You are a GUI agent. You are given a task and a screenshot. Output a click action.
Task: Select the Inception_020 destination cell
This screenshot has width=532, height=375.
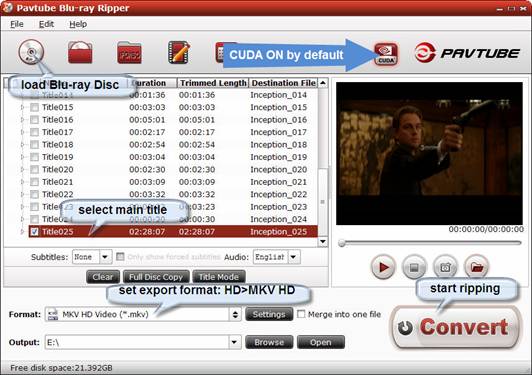click(279, 169)
